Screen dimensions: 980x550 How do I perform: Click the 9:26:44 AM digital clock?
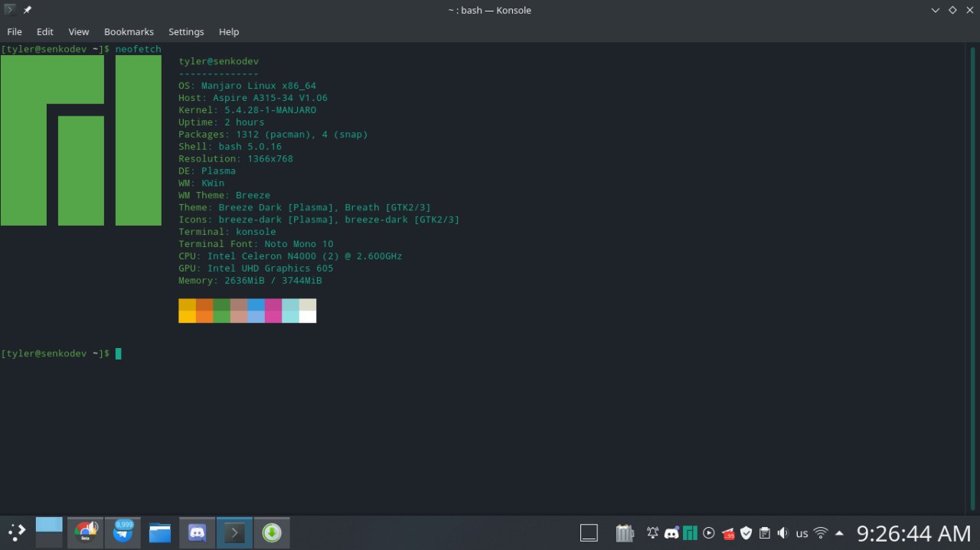click(x=913, y=532)
